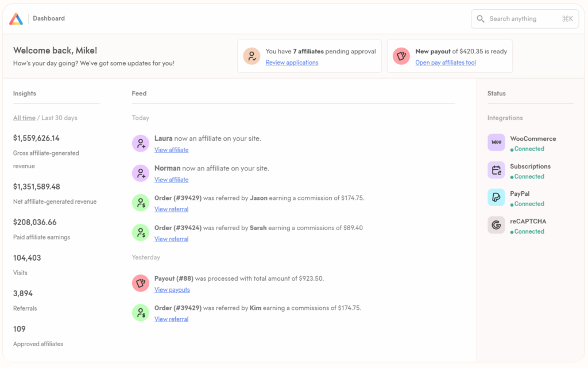Click the Insights section heading
This screenshot has height=368, width=588.
click(x=25, y=94)
